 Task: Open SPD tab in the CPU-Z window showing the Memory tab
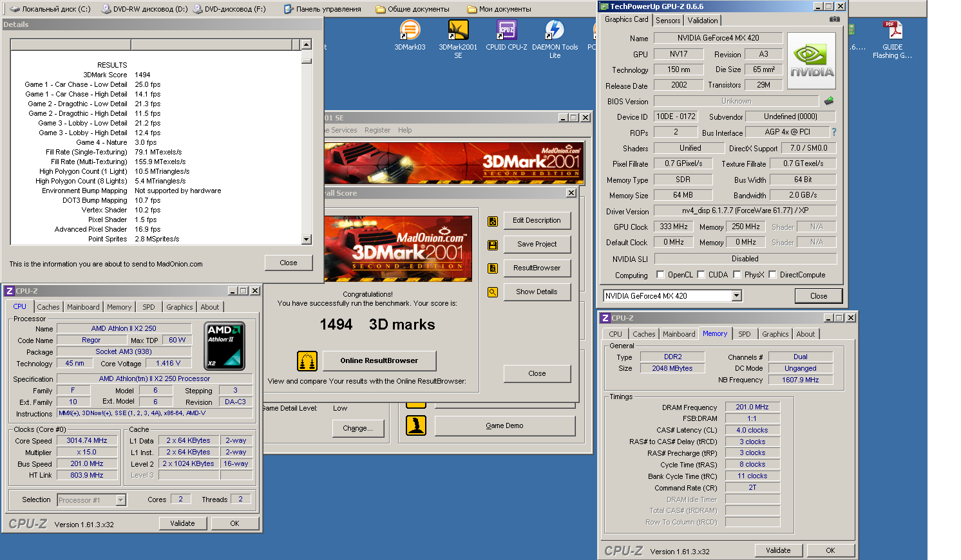pos(745,334)
